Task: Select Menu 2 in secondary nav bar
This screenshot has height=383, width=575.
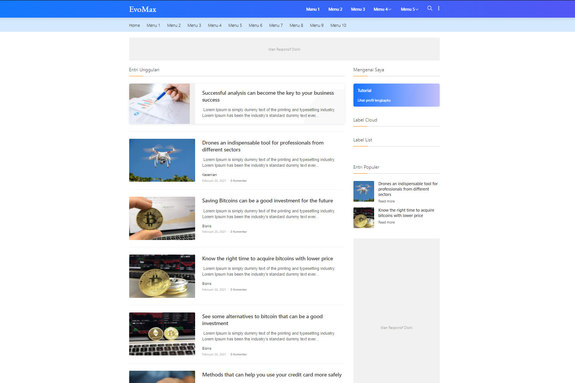Action: [174, 25]
